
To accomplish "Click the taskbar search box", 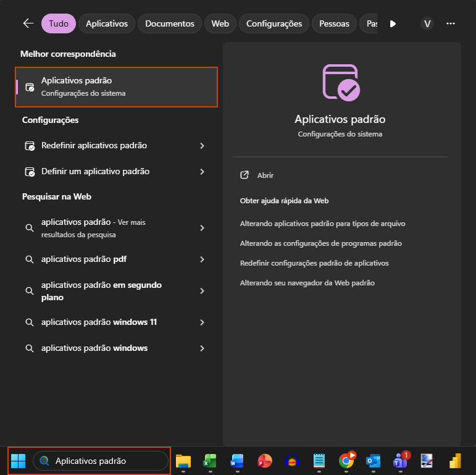I will pos(101,461).
